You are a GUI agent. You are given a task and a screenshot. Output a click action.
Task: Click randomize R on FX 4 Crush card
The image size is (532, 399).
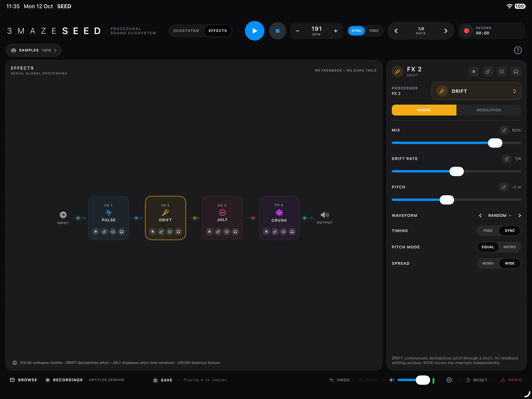click(266, 232)
